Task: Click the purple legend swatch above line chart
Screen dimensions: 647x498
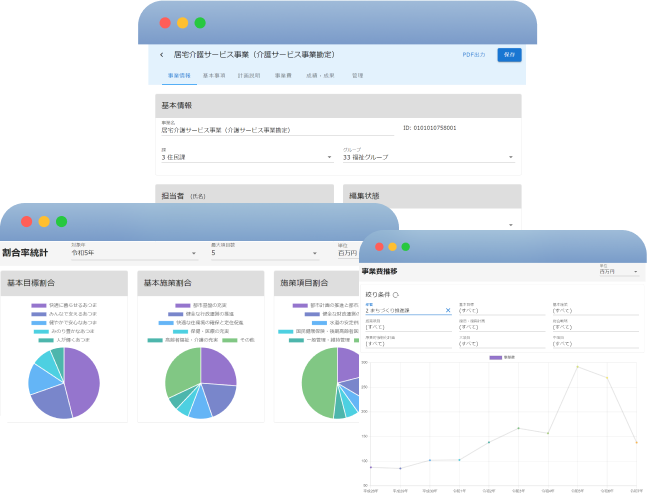Action: point(496,357)
